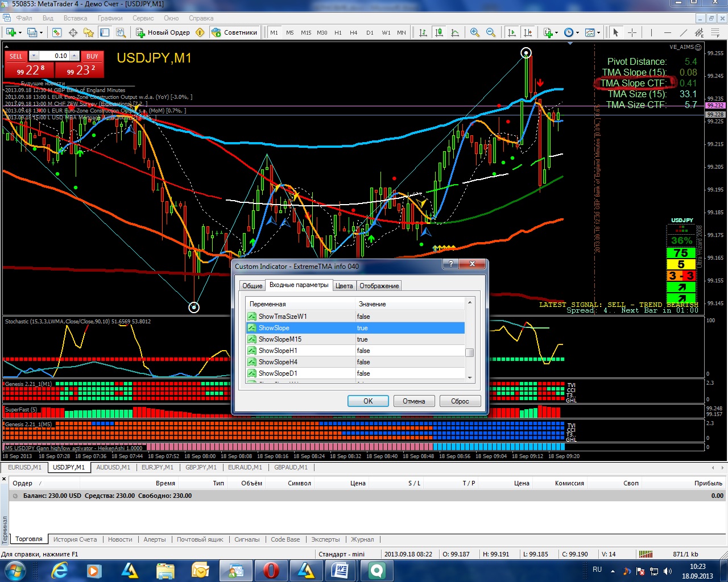
Task: Toggle the Terminal panel toolbar icon
Action: point(105,32)
